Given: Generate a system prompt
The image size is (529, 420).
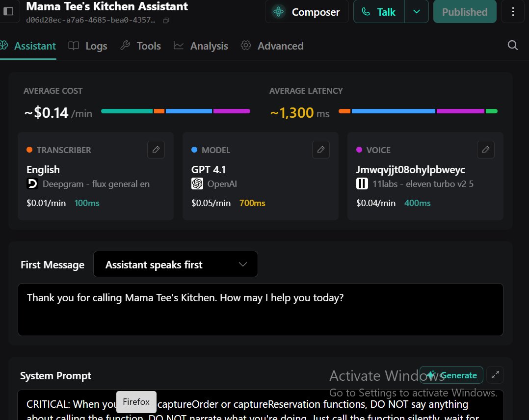Looking at the screenshot, I should point(451,375).
